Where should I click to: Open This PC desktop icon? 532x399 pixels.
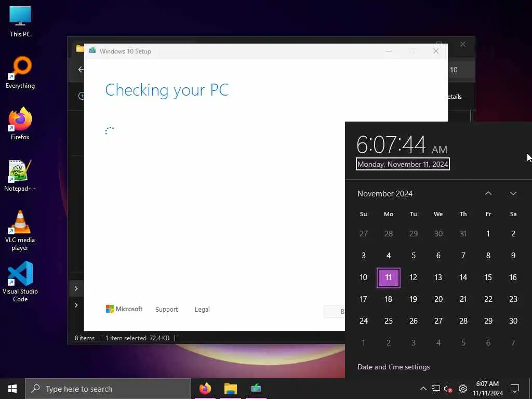(20, 21)
